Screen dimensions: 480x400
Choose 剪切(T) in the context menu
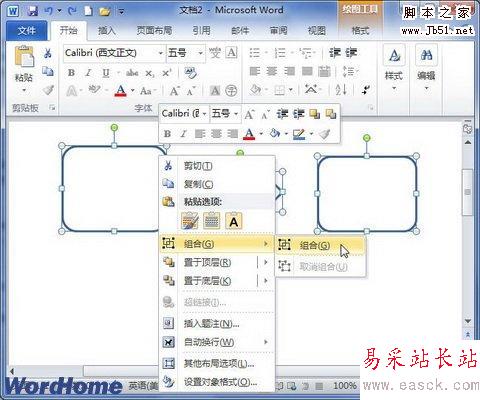tap(217, 166)
